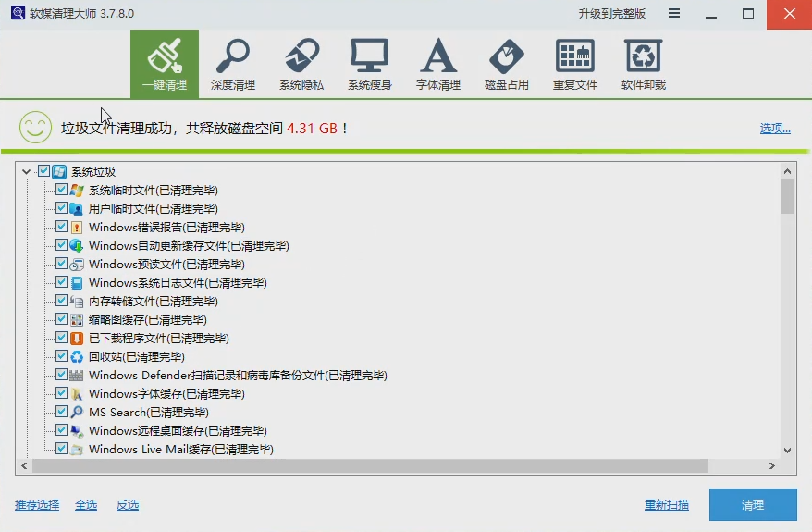
Task: Click the 升级到完整版 upgrade menu item
Action: [611, 14]
